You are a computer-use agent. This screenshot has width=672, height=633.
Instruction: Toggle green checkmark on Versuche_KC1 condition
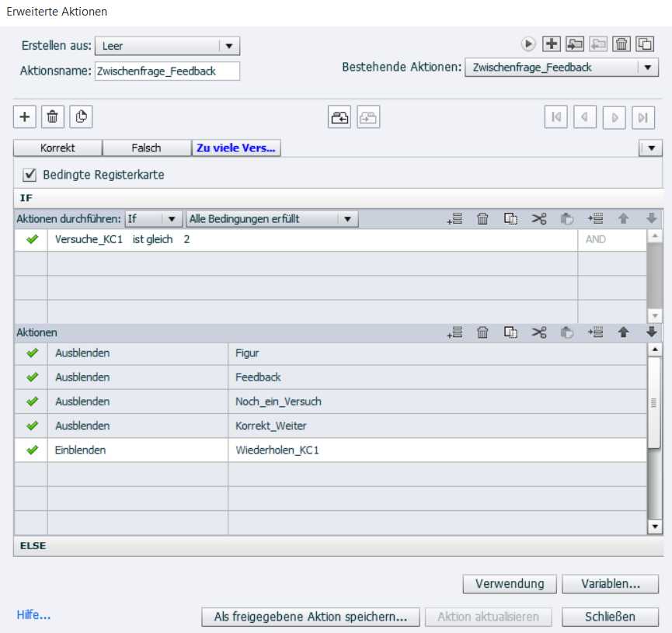pos(32,240)
